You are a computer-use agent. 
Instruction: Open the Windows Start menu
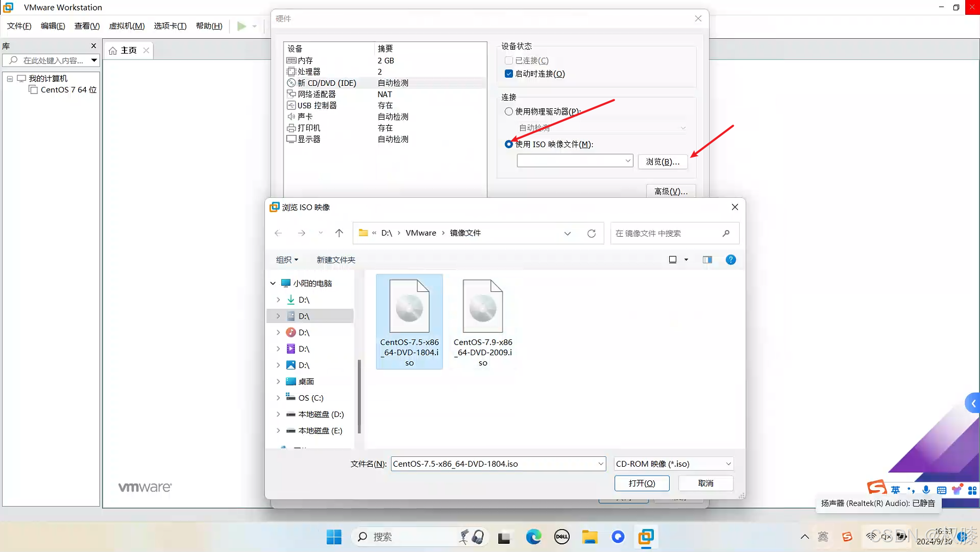click(334, 537)
